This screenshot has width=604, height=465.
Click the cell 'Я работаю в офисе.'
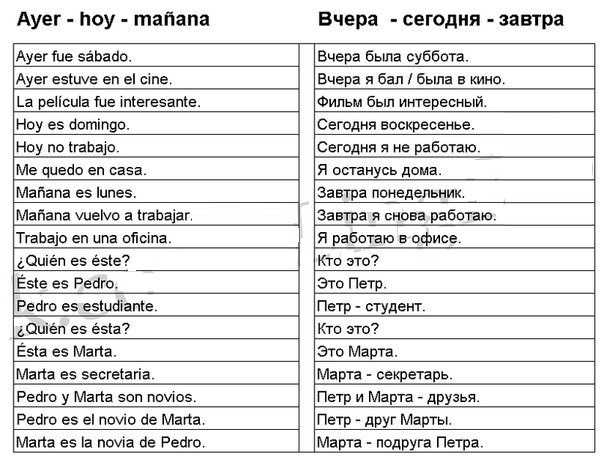pyautogui.click(x=455, y=237)
